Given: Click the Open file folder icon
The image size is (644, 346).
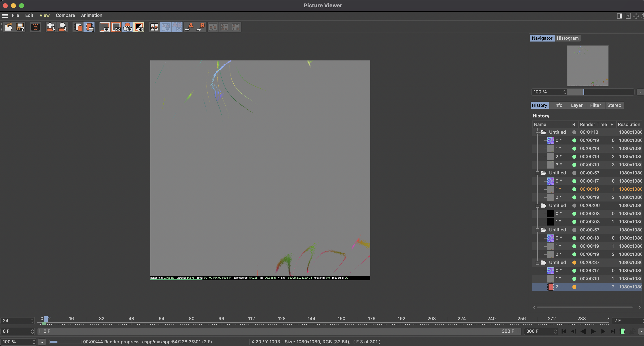Looking at the screenshot, I should pyautogui.click(x=9, y=27).
